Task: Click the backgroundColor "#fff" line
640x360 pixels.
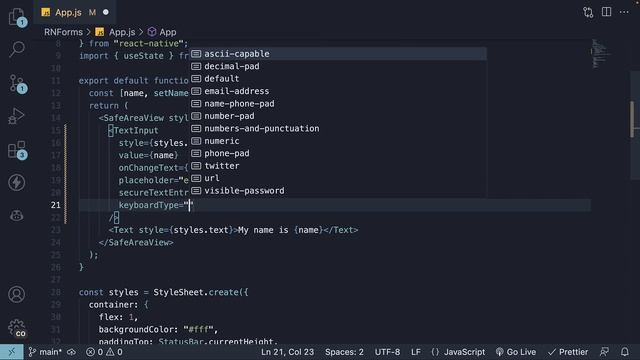Action: (158, 329)
